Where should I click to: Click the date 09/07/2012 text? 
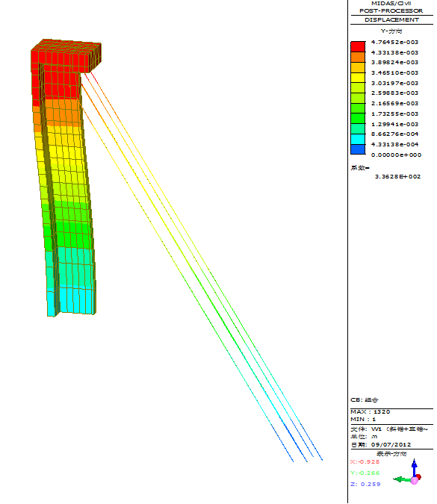coord(391,445)
